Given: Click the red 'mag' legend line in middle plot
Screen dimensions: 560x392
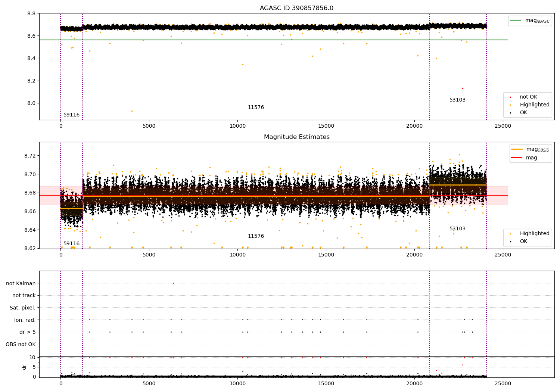Looking at the screenshot, I should [x=517, y=158].
